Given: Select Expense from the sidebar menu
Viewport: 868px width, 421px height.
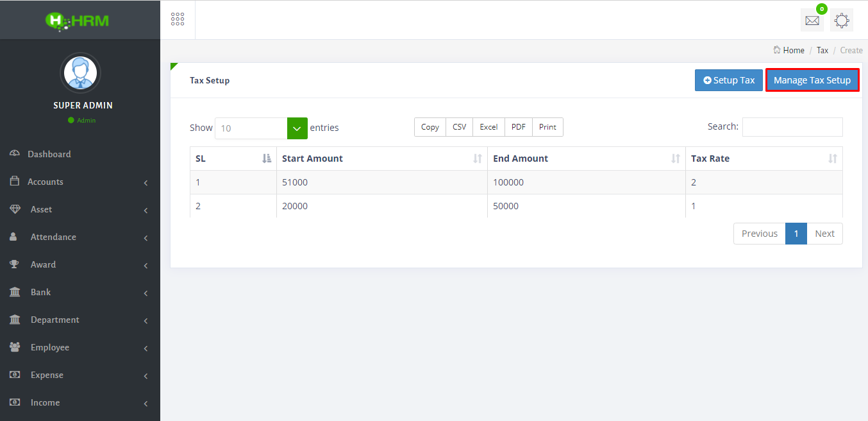Looking at the screenshot, I should [x=47, y=375].
